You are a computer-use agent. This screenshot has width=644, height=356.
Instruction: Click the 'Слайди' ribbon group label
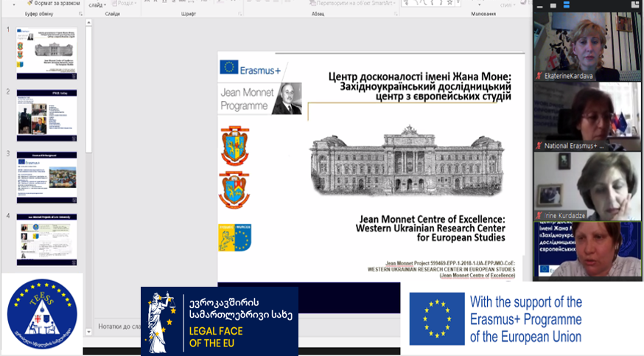pyautogui.click(x=113, y=14)
